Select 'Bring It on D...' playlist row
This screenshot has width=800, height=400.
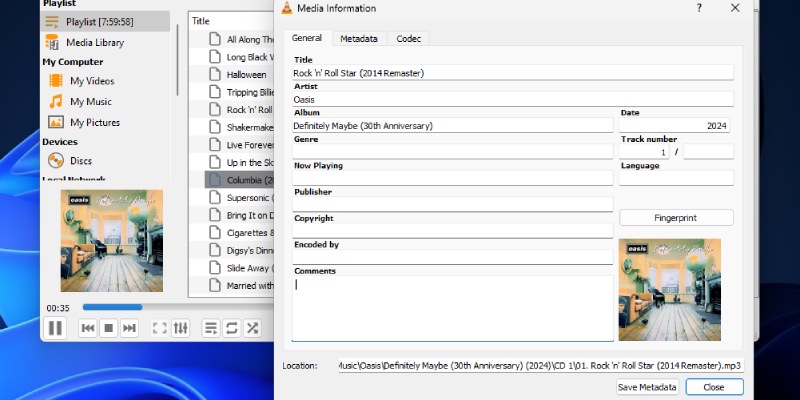click(x=240, y=215)
